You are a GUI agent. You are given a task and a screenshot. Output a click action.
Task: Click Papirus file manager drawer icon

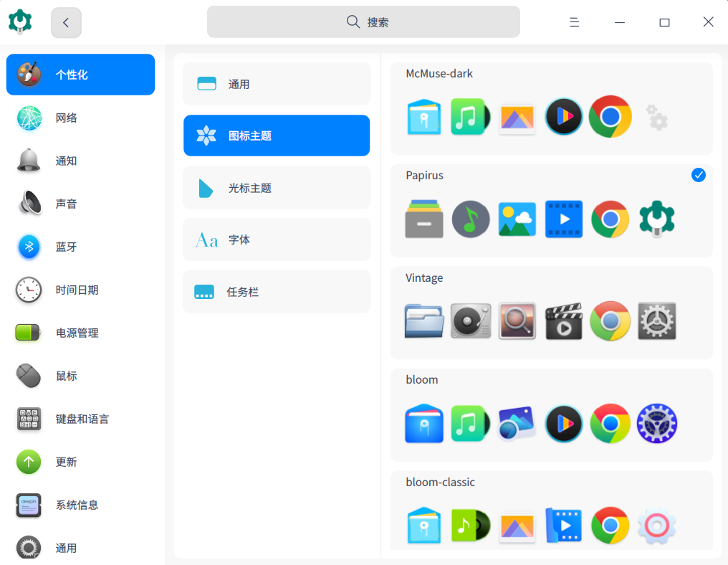(x=424, y=219)
